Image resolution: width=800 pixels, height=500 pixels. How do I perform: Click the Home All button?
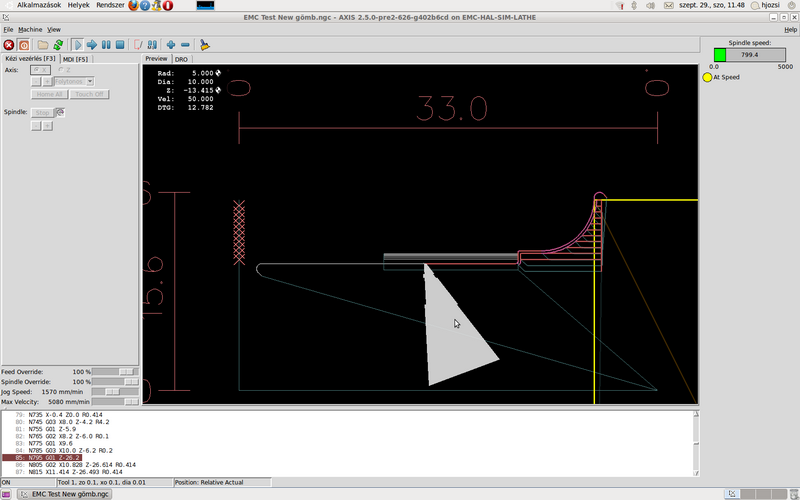[x=49, y=94]
